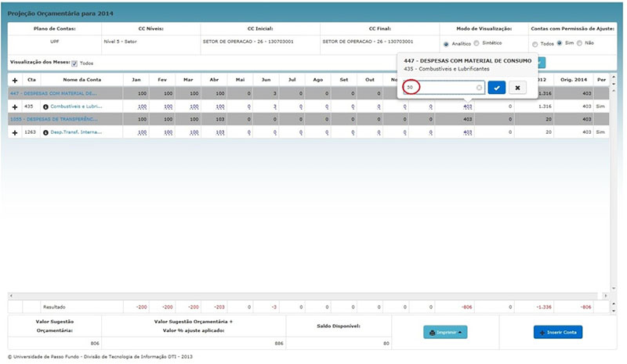Edit Abr value 100 in row 435
The width and height of the screenshot is (627, 364).
(x=220, y=107)
